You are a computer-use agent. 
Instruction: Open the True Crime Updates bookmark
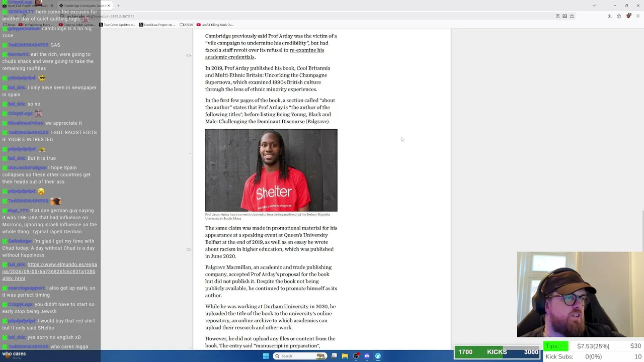coord(117,25)
